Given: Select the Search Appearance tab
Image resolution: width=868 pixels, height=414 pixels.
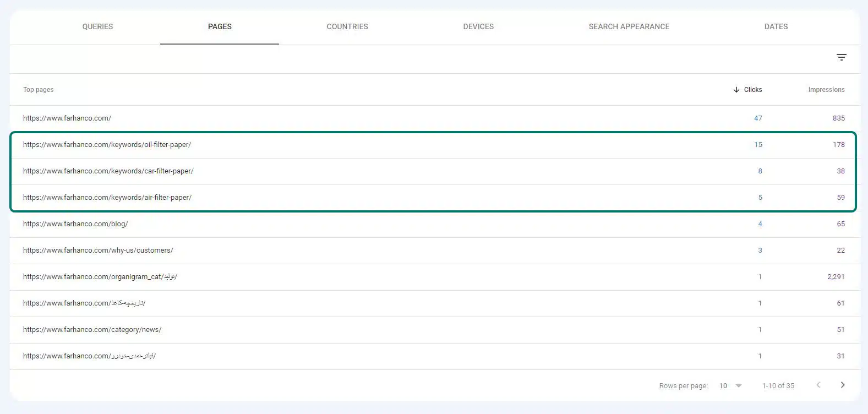Looking at the screenshot, I should [x=629, y=26].
